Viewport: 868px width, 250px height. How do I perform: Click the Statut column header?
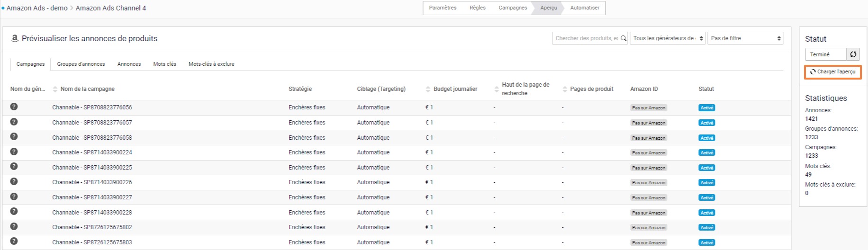706,89
